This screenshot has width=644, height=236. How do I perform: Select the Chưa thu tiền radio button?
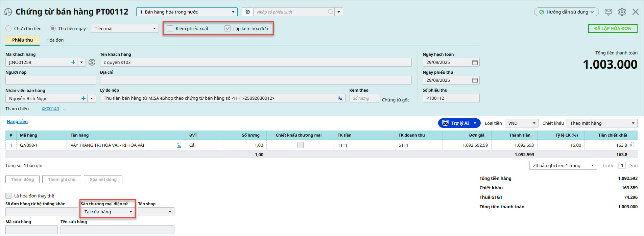tap(8, 28)
